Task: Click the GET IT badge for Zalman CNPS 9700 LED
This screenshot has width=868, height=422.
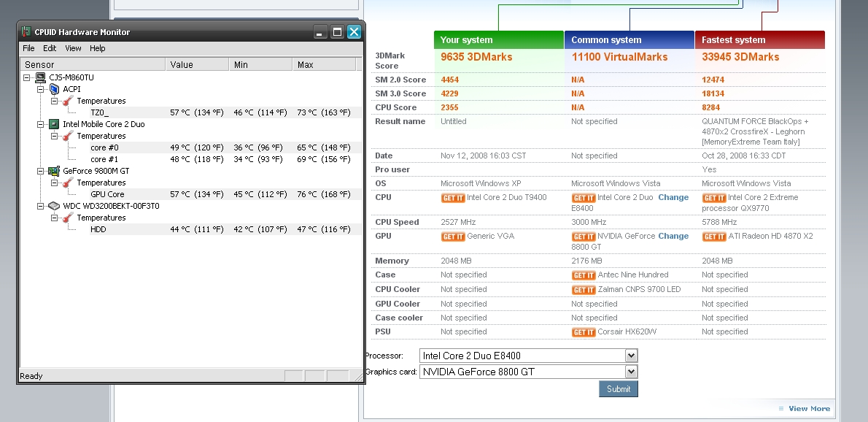Action: [x=584, y=290]
